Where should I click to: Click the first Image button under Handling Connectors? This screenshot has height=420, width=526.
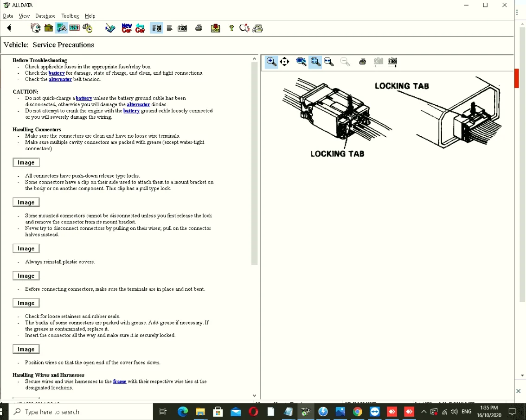click(x=26, y=162)
